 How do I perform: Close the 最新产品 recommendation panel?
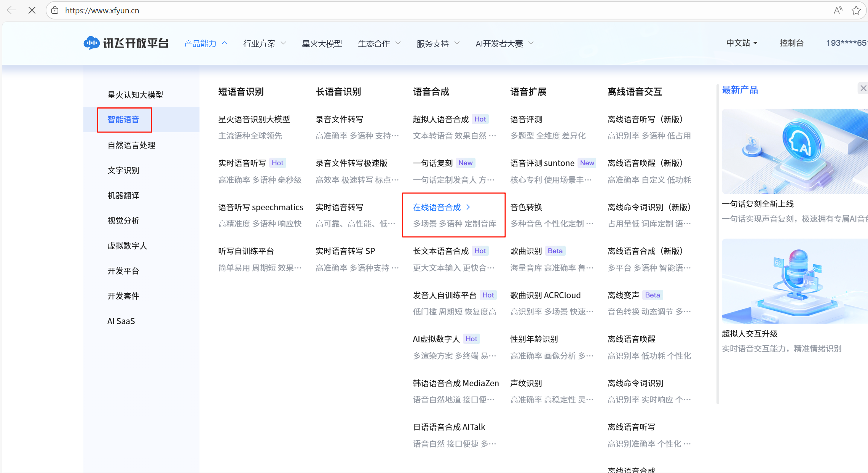[x=863, y=88]
